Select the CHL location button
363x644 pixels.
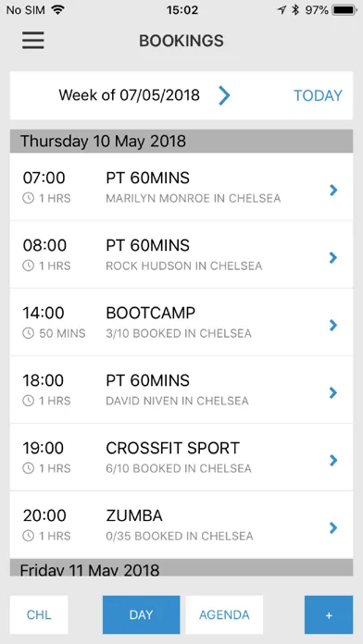click(39, 614)
